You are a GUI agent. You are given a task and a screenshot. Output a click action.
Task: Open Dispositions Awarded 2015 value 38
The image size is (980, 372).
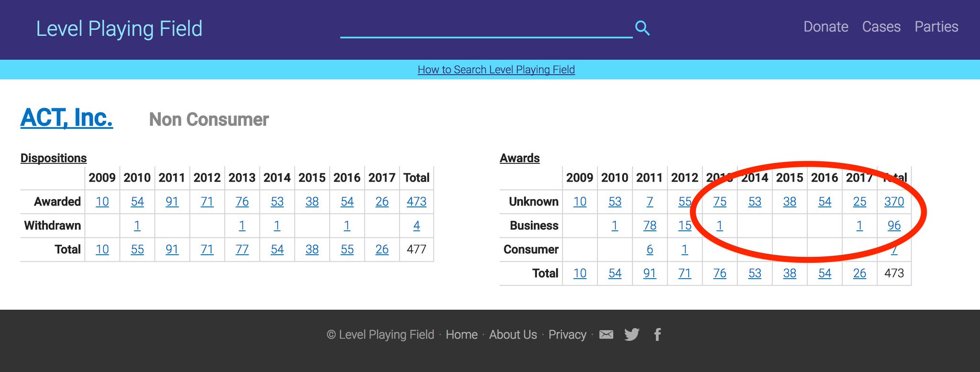point(312,202)
